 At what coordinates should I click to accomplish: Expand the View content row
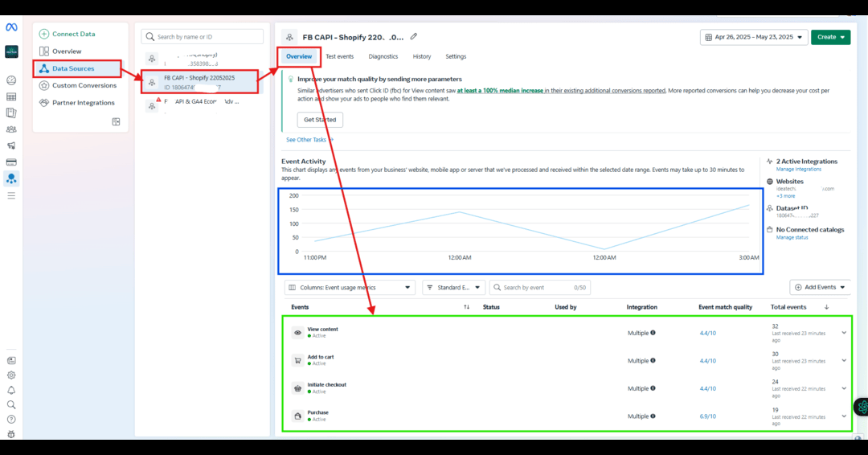844,333
